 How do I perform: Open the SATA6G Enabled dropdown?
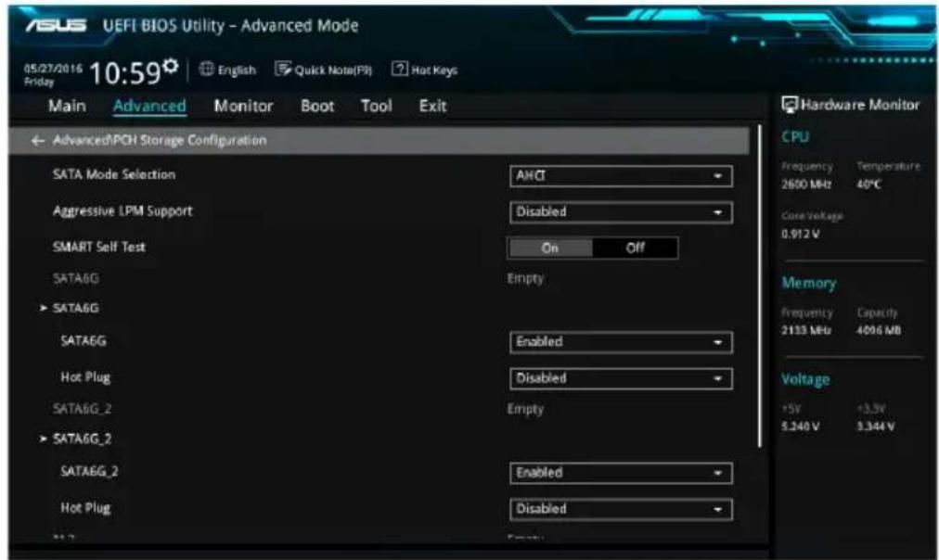[x=621, y=341]
